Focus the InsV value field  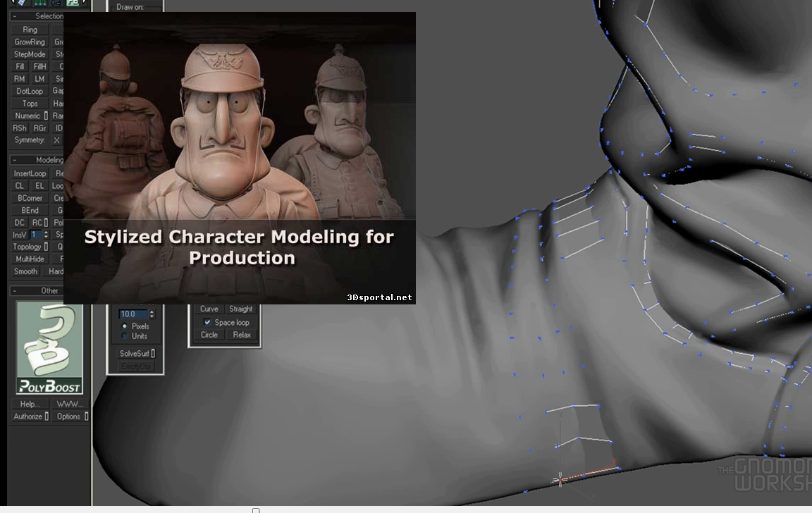click(36, 235)
